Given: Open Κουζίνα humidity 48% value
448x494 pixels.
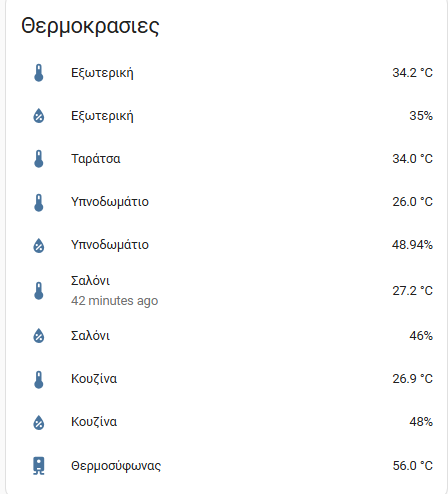Looking at the screenshot, I should pos(421,422).
